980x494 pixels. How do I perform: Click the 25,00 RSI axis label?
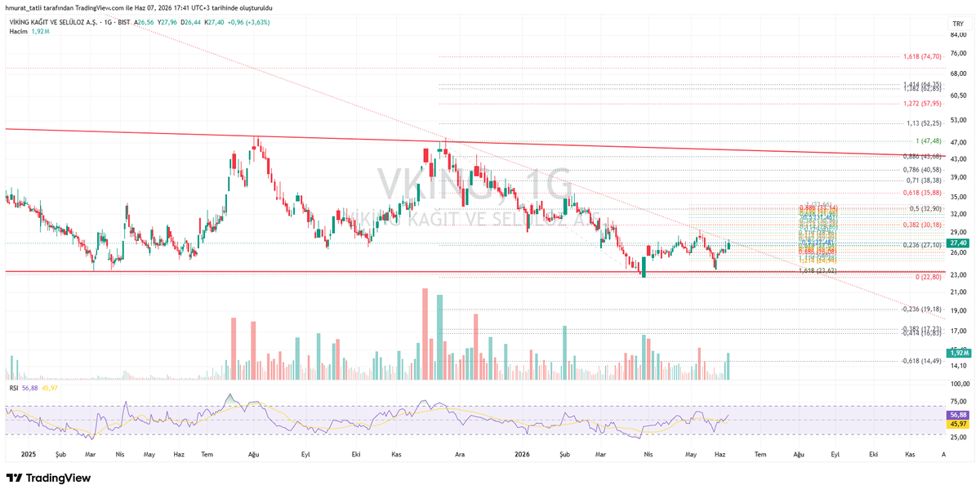[x=958, y=438]
